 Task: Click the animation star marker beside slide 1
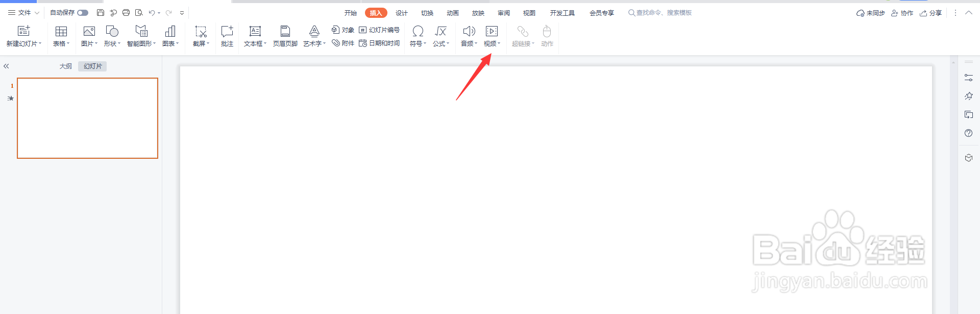(11, 98)
